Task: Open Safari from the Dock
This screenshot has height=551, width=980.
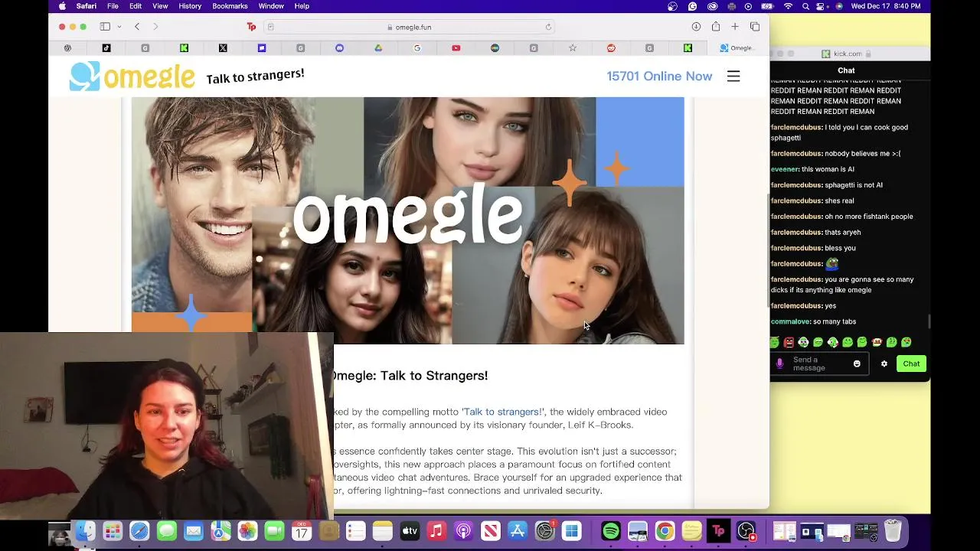Action: [139, 531]
